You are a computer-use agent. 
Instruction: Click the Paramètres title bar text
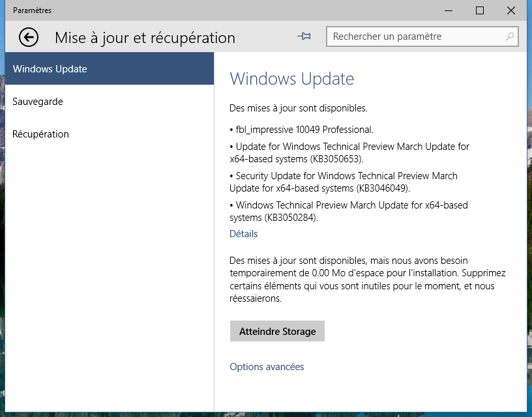click(32, 10)
